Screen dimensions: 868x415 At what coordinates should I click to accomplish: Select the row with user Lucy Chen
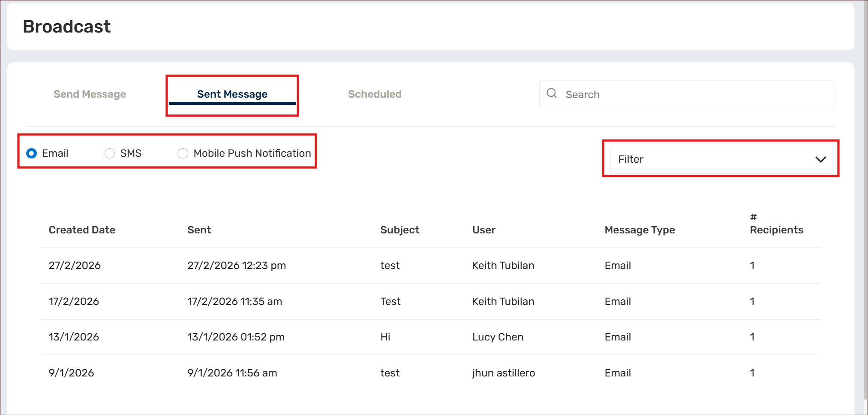[x=498, y=337]
